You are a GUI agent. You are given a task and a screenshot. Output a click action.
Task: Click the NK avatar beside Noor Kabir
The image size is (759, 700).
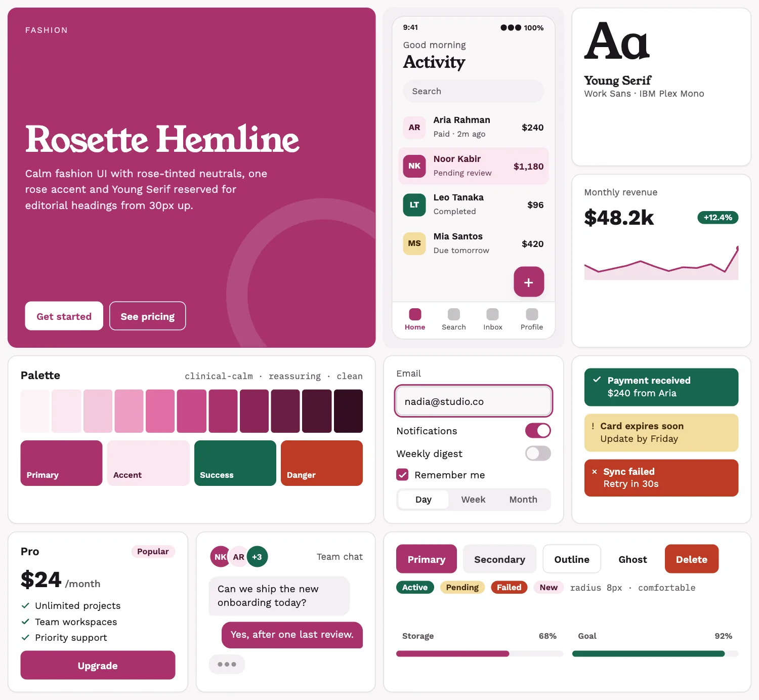click(x=414, y=166)
